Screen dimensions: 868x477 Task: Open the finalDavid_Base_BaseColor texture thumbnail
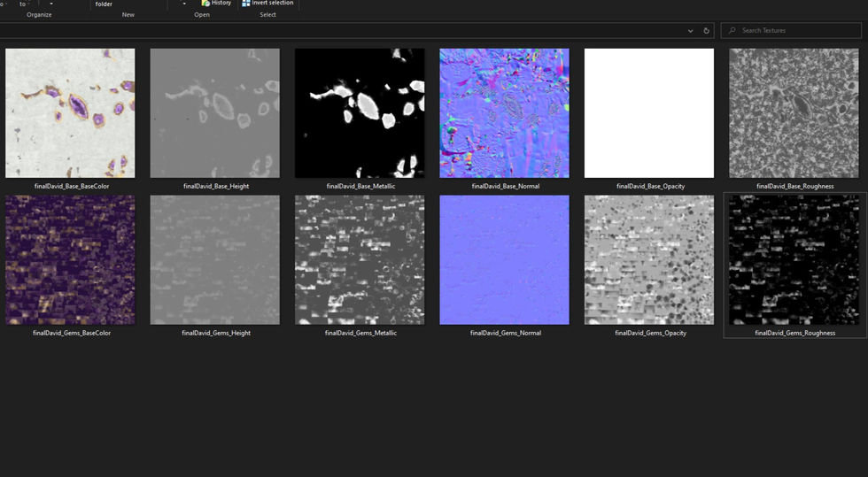[70, 113]
